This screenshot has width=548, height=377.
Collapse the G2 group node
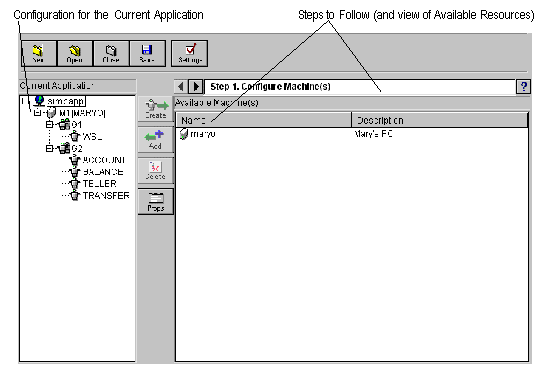(x=49, y=148)
